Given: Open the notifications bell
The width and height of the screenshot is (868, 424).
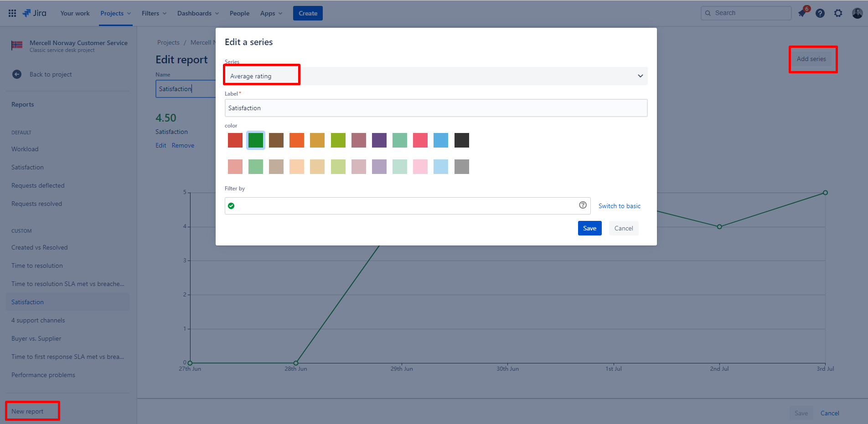Looking at the screenshot, I should coord(802,13).
